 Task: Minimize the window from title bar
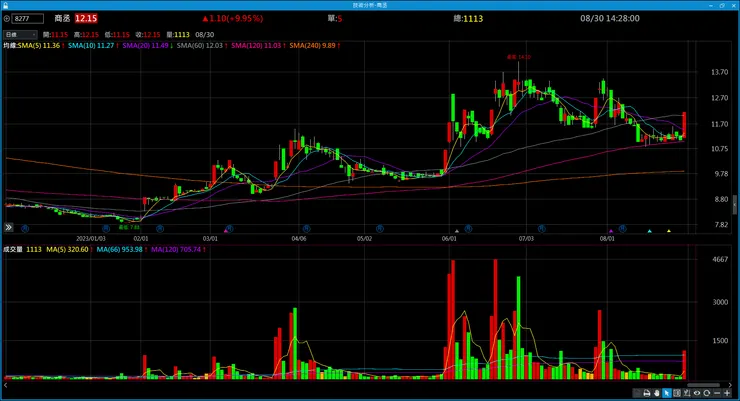click(x=711, y=5)
